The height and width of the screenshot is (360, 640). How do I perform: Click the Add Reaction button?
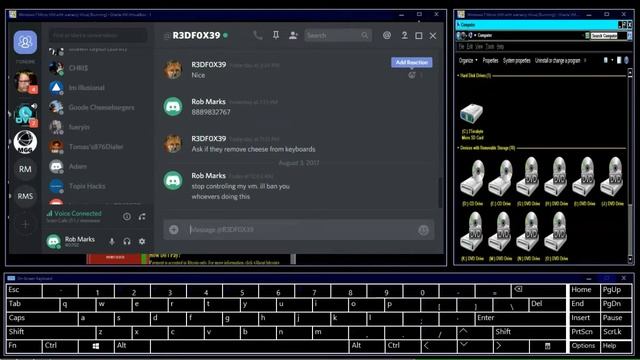click(x=411, y=62)
